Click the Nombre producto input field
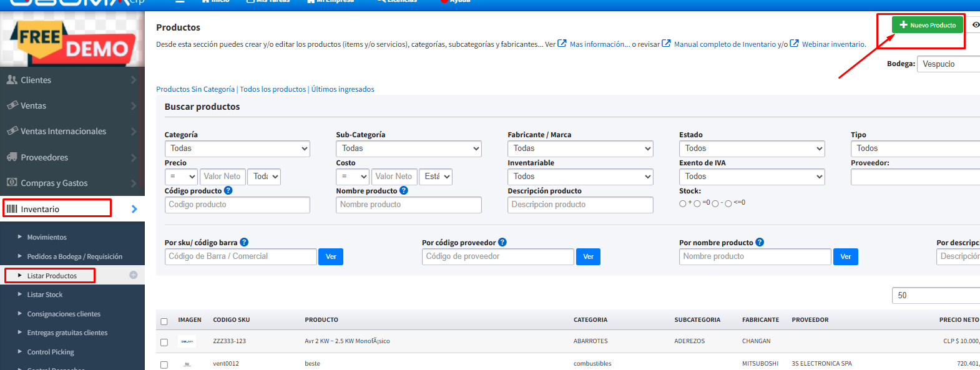 point(408,205)
